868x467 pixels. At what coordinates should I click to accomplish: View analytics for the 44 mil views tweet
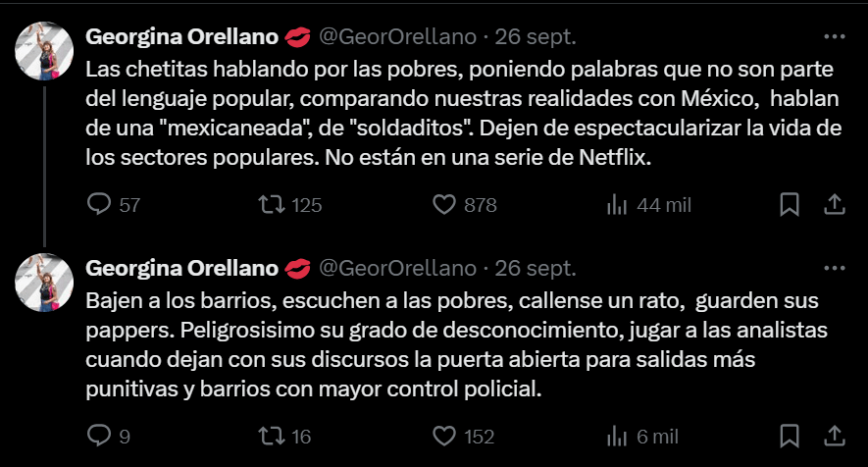pos(617,205)
